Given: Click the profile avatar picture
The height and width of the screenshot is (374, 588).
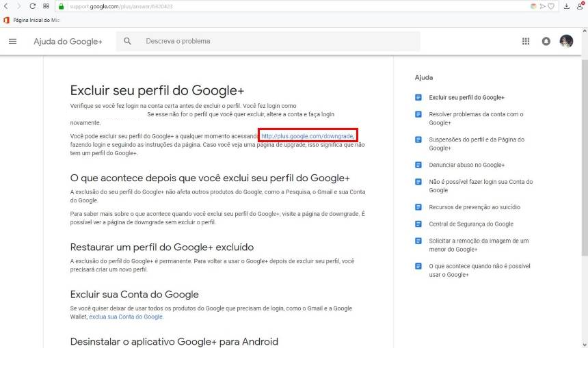Looking at the screenshot, I should 566,41.
